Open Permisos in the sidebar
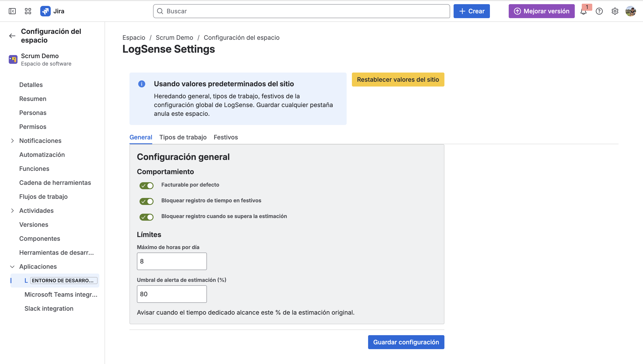The height and width of the screenshot is (364, 643). (33, 127)
